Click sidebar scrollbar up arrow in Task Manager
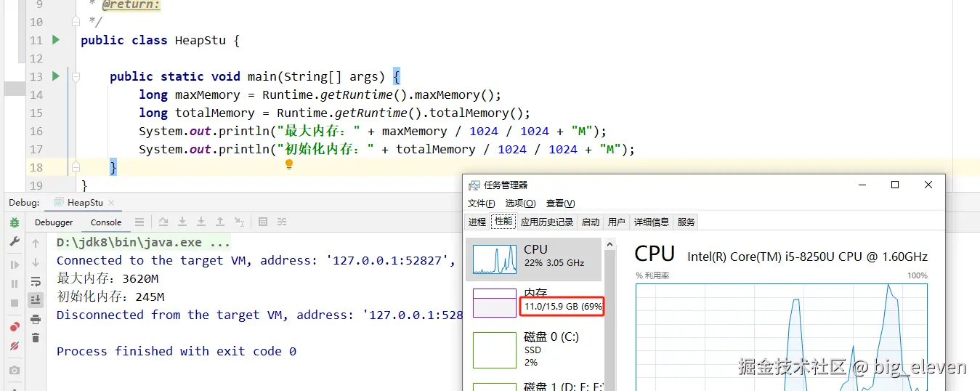The image size is (980, 391). [x=610, y=244]
